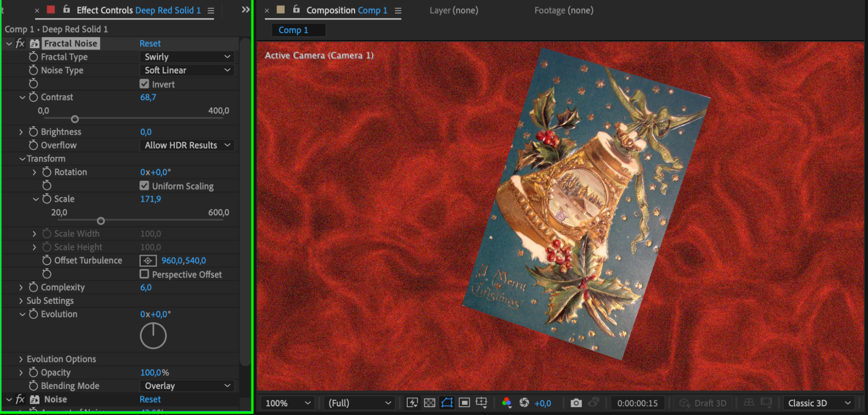Click the Fractal Type stopwatch icon
This screenshot has height=415, width=868.
[33, 57]
